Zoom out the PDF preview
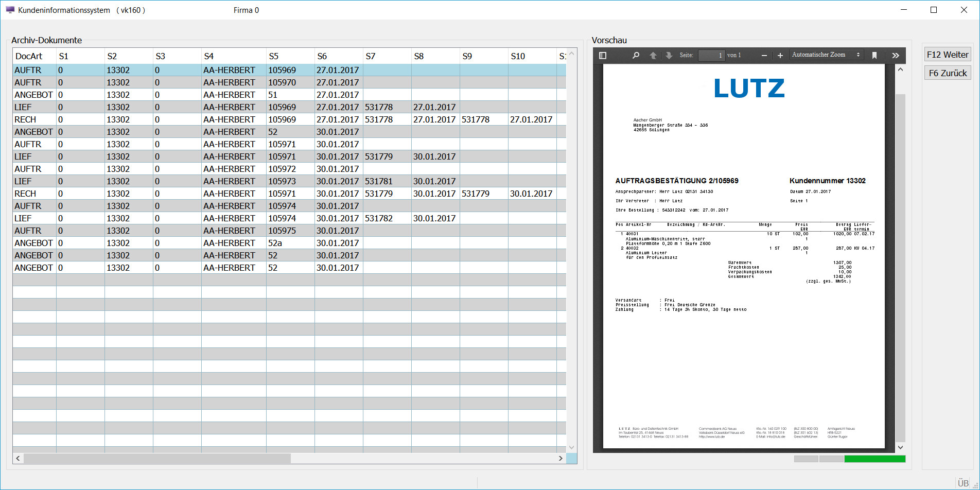 point(764,56)
